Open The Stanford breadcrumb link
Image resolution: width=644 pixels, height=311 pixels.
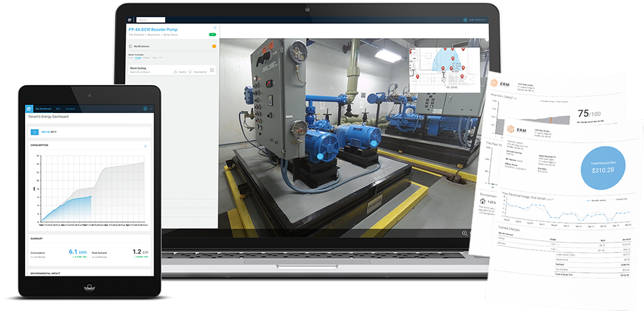tap(137, 35)
